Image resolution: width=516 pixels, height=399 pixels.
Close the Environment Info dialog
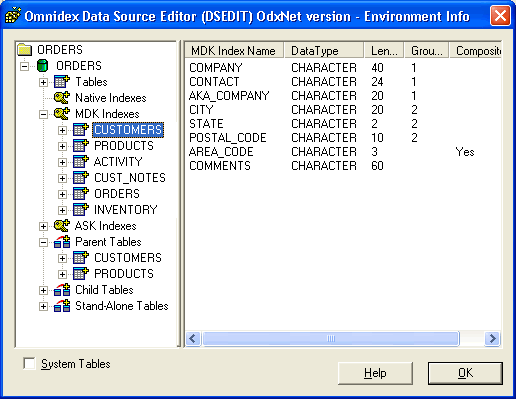tap(500, 16)
